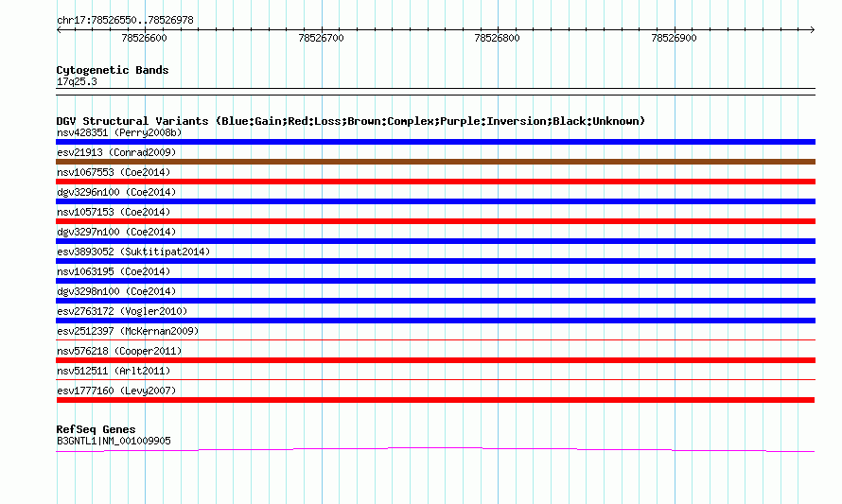Open variant esv3893052 (Suktitipat2014) label
Screen dimensions: 842x504
pos(133,252)
